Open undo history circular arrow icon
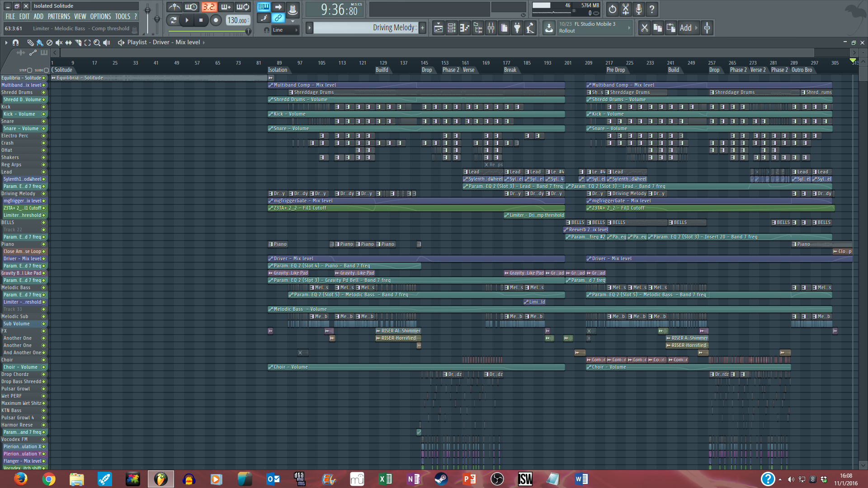Viewport: 868px width, 488px height. (x=612, y=9)
